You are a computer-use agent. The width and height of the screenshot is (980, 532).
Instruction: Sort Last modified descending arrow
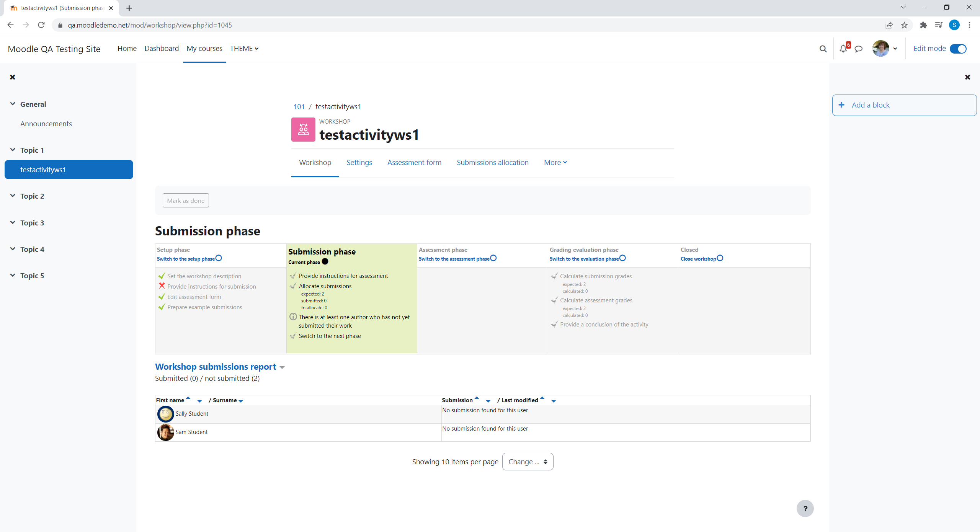click(x=554, y=401)
